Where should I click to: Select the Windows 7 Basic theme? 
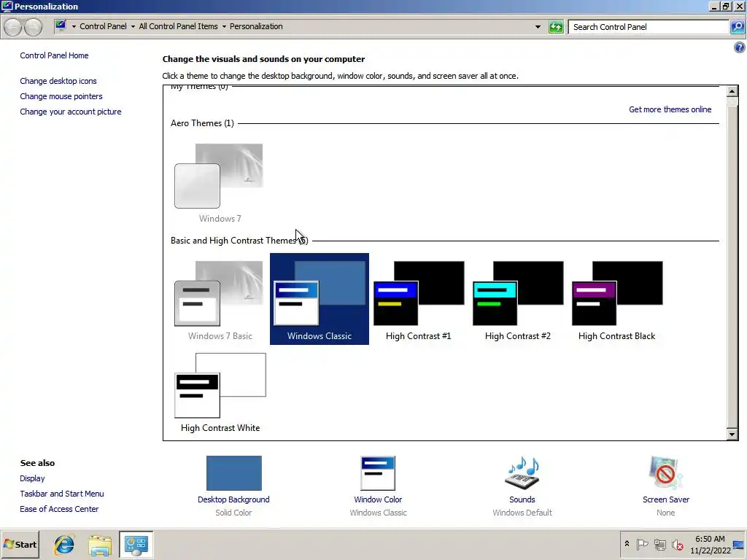220,300
